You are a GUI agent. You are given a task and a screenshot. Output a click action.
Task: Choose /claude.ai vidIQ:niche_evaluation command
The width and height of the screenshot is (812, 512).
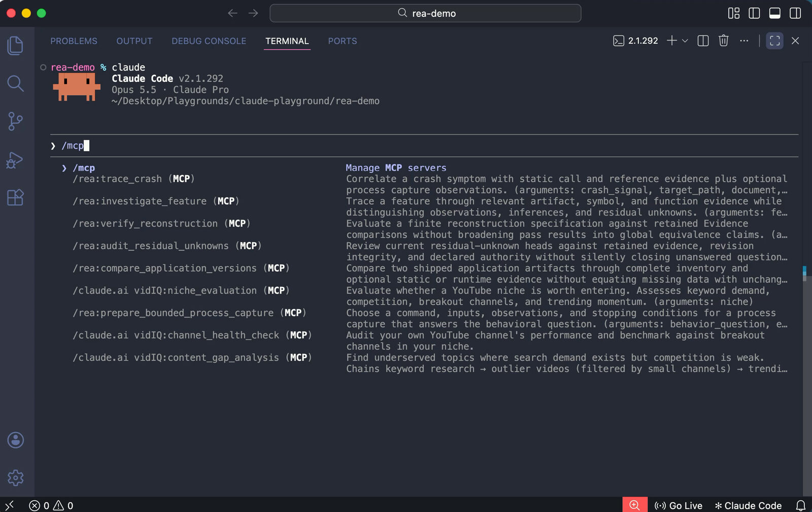pyautogui.click(x=181, y=291)
